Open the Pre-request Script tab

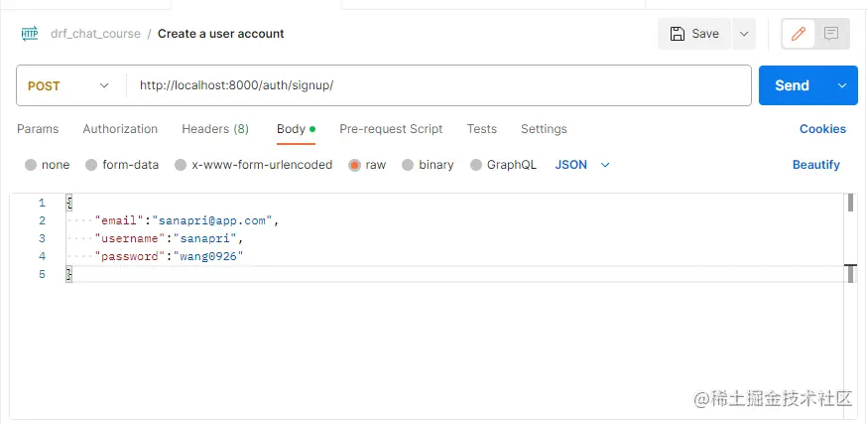(x=391, y=129)
